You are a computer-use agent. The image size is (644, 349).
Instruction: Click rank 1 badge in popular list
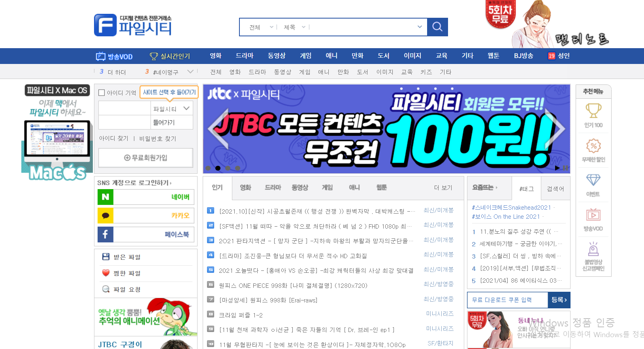click(211, 210)
